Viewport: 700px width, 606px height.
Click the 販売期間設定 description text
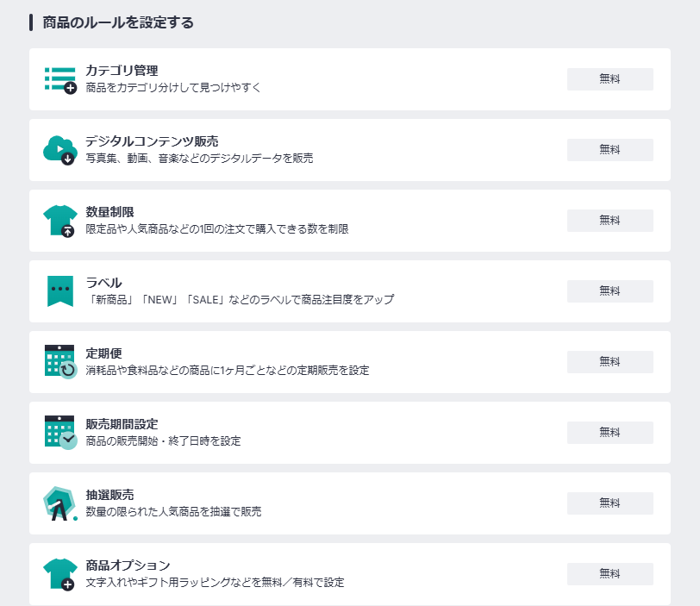(163, 441)
